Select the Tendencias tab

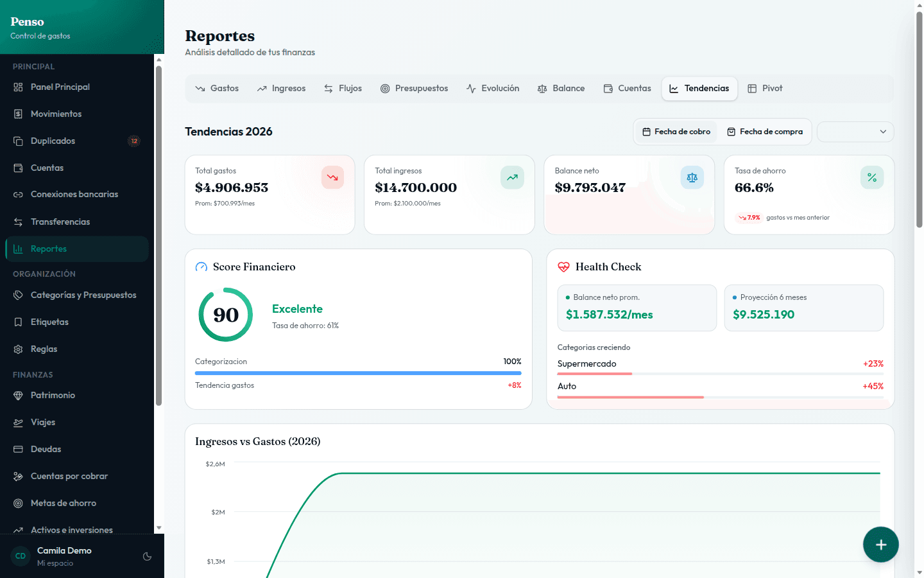pyautogui.click(x=699, y=89)
